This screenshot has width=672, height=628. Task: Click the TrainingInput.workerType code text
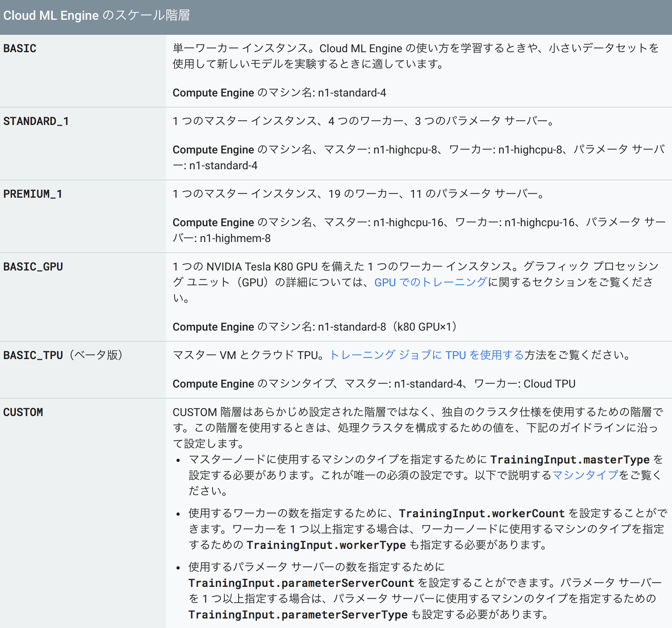[326, 545]
